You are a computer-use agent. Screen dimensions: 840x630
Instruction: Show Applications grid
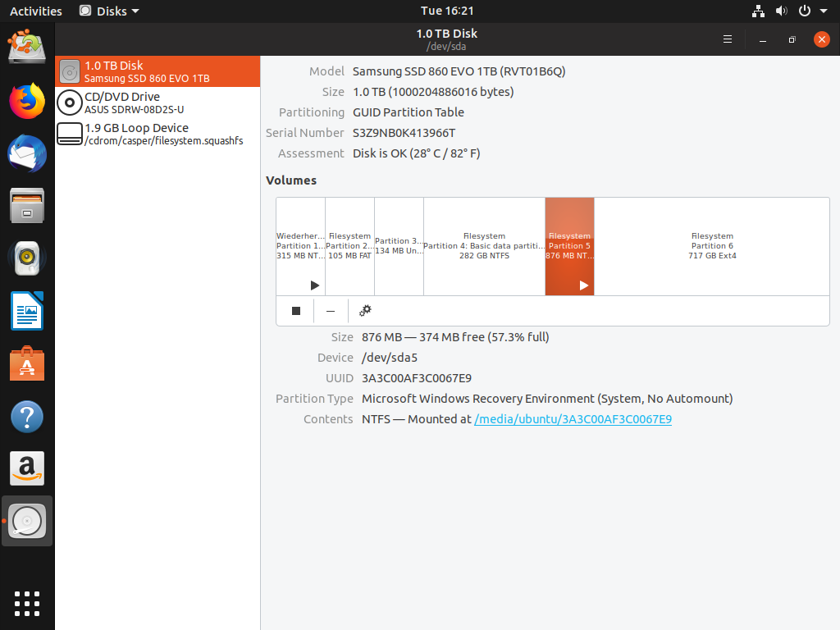click(27, 604)
